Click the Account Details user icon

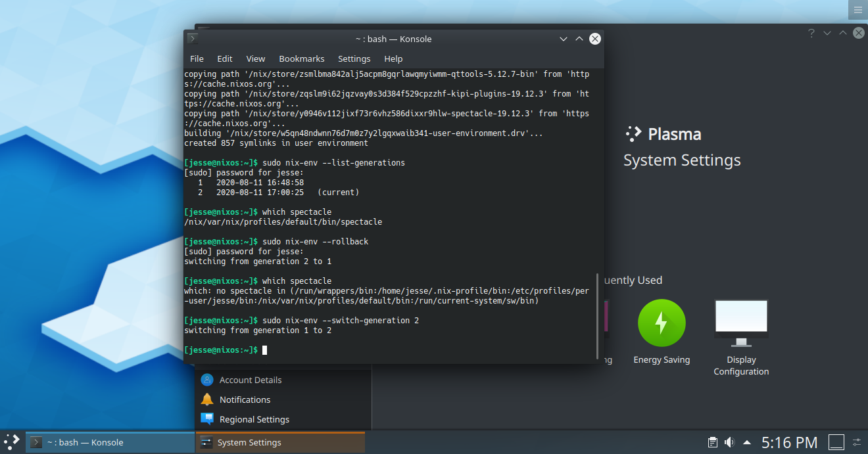pyautogui.click(x=207, y=380)
